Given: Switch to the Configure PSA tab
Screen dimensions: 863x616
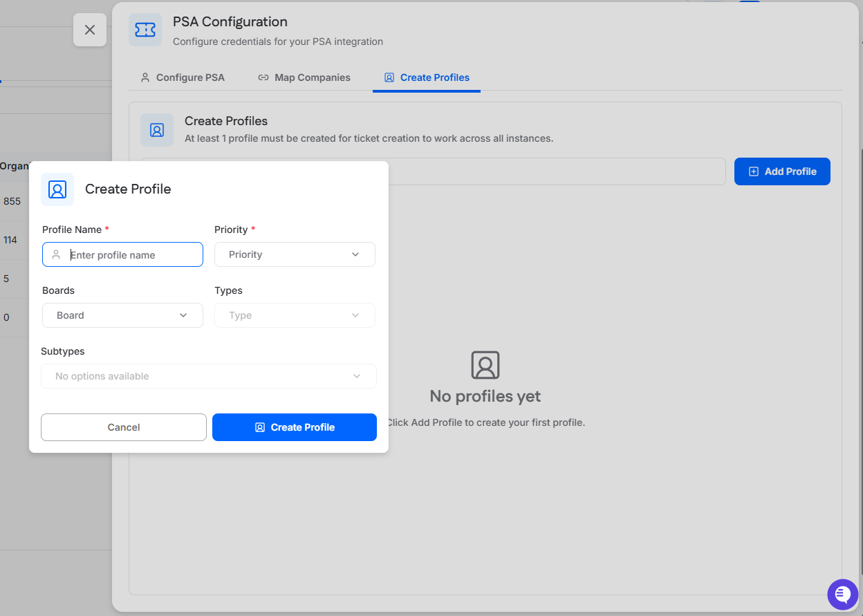Looking at the screenshot, I should coord(183,77).
